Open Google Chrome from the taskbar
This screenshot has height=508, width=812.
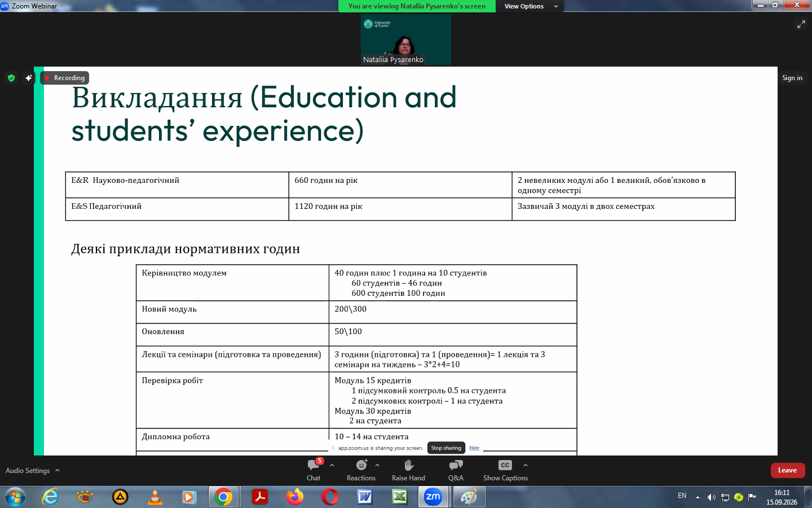point(223,497)
